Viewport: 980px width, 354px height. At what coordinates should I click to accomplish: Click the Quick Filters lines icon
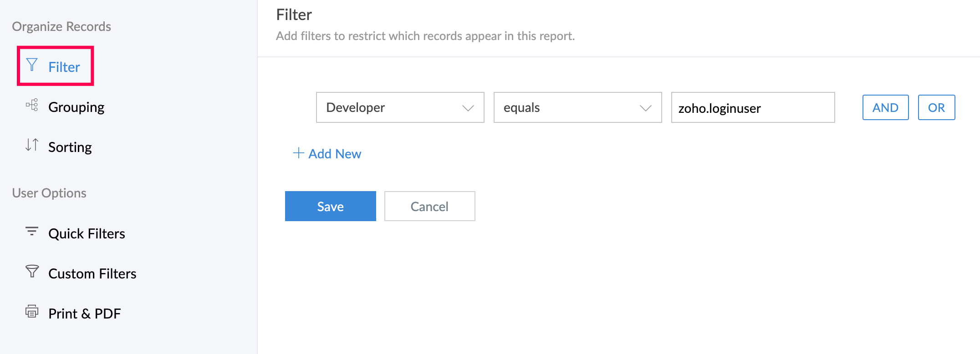(32, 232)
